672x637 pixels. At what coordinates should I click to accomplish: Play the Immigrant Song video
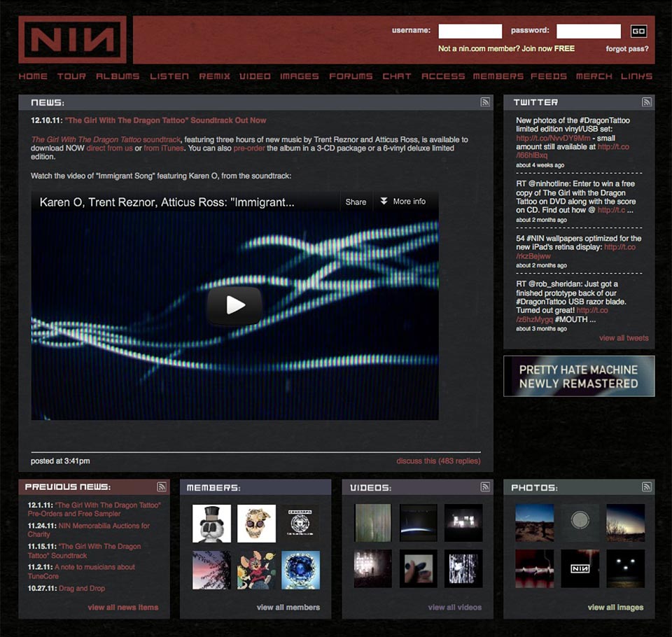tap(234, 304)
